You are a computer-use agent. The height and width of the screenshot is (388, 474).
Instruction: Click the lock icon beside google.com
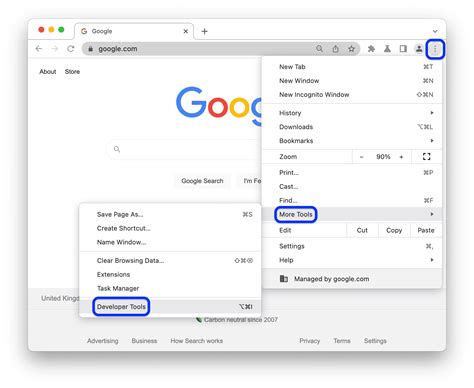point(90,49)
